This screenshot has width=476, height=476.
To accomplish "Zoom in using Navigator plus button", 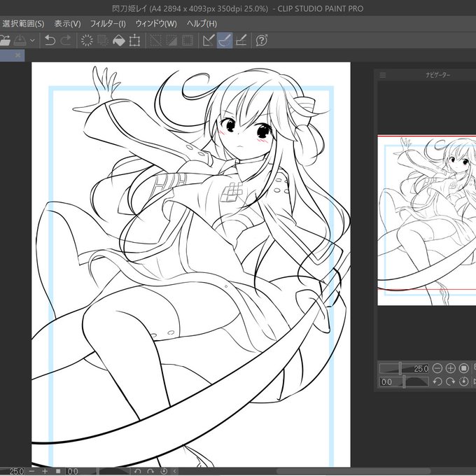I will coord(451,368).
